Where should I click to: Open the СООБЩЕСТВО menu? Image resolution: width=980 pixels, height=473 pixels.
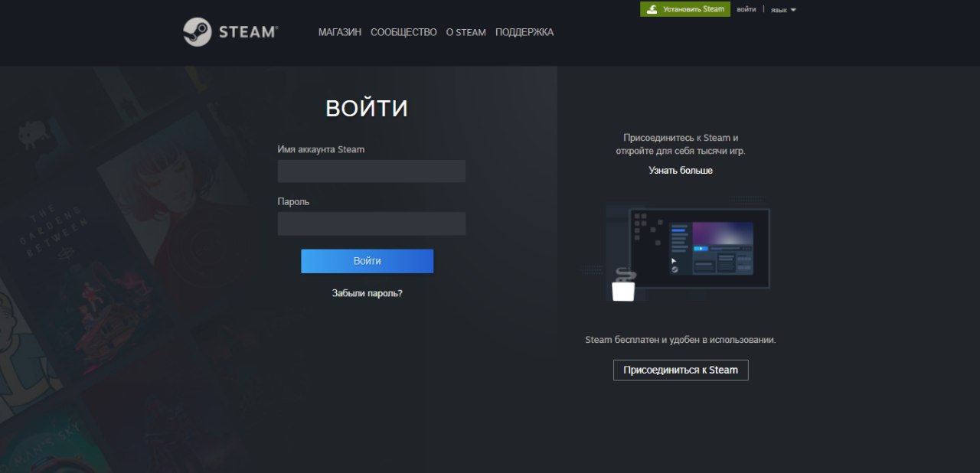[403, 32]
